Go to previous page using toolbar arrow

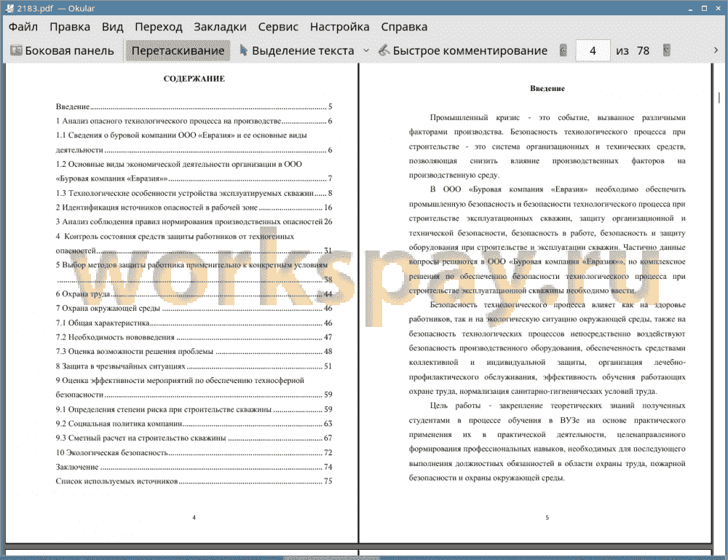pos(563,50)
